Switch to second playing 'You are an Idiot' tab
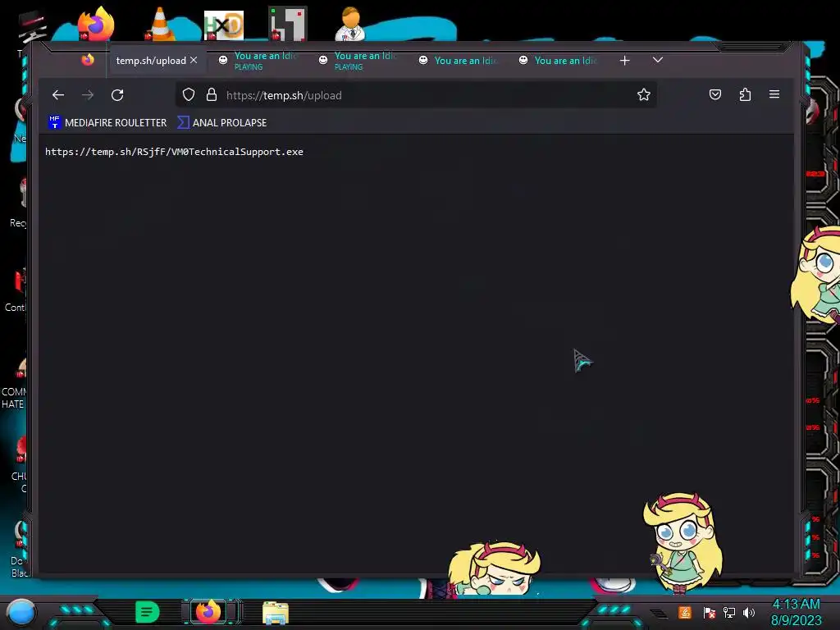Screen dimensions: 840x630 359,61
